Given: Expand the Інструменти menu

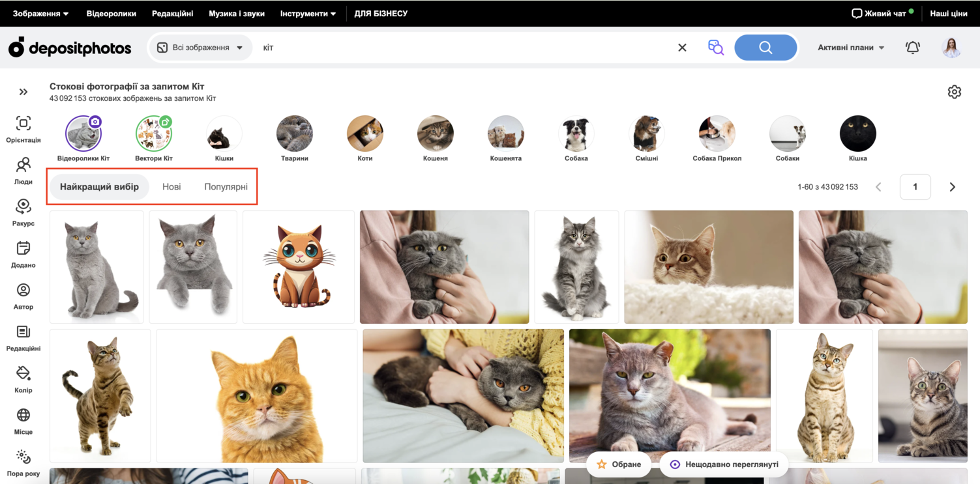Looking at the screenshot, I should [x=308, y=13].
